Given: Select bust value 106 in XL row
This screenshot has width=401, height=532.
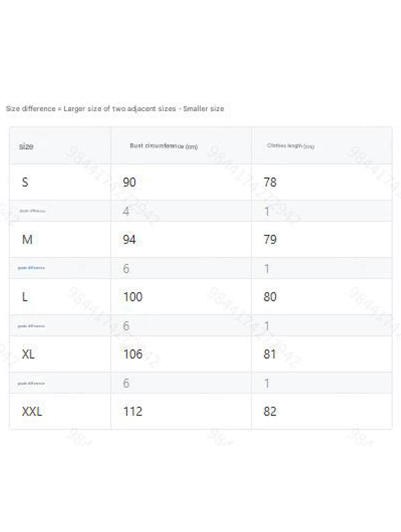Looking at the screenshot, I should click(133, 354).
